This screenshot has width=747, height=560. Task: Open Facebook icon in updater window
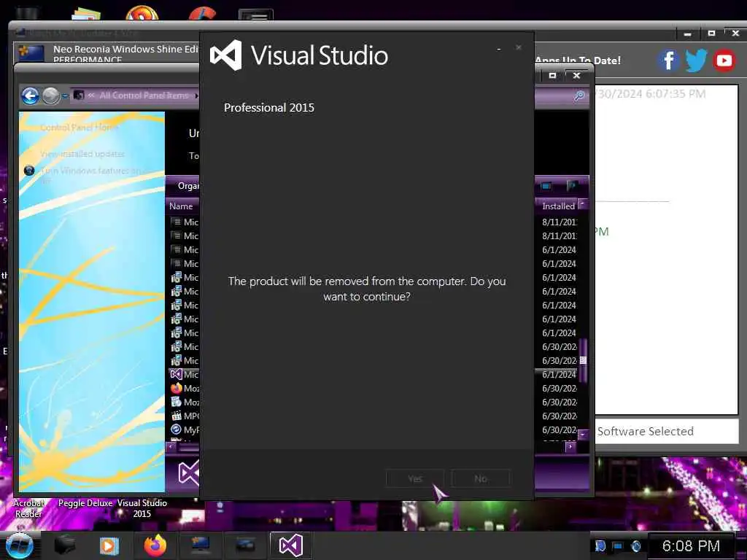(668, 61)
